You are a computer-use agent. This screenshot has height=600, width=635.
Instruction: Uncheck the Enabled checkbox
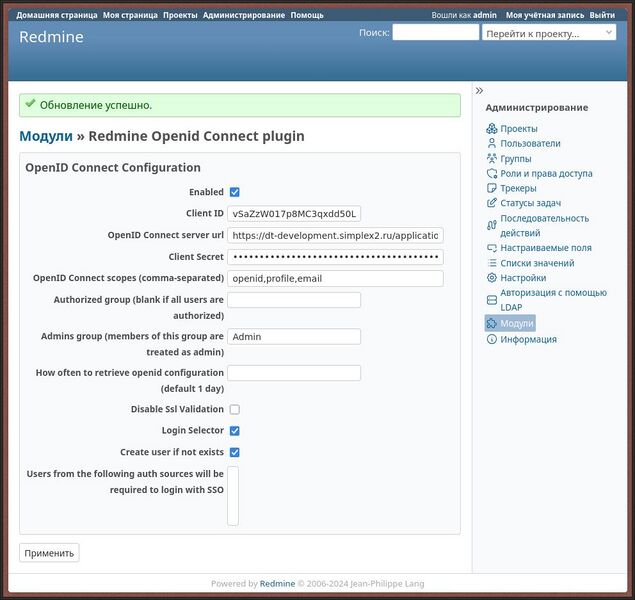point(234,192)
